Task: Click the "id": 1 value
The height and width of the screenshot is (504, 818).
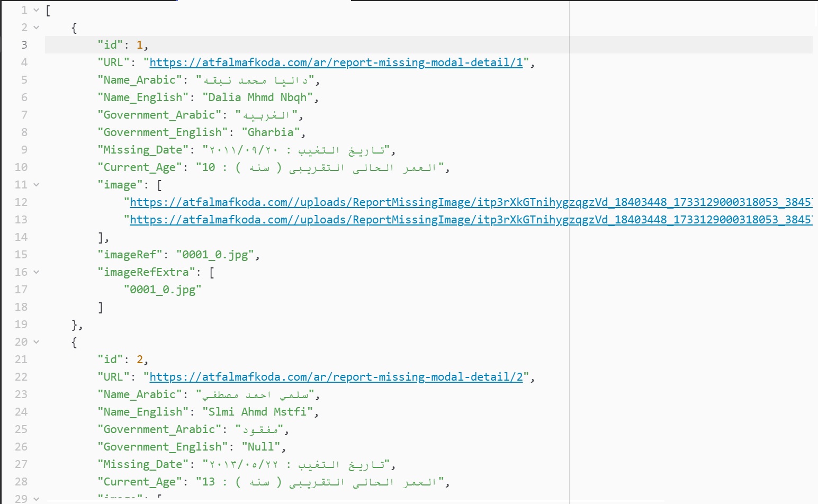Action: tap(140, 45)
